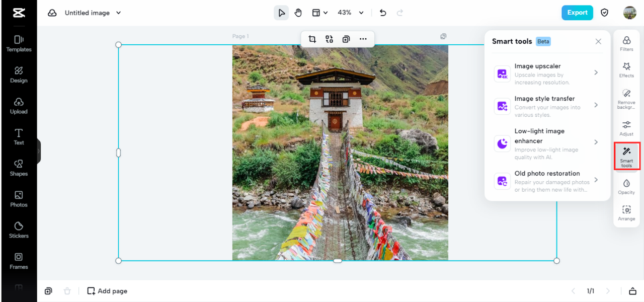
Task: Click the Beta badge
Action: pos(543,41)
